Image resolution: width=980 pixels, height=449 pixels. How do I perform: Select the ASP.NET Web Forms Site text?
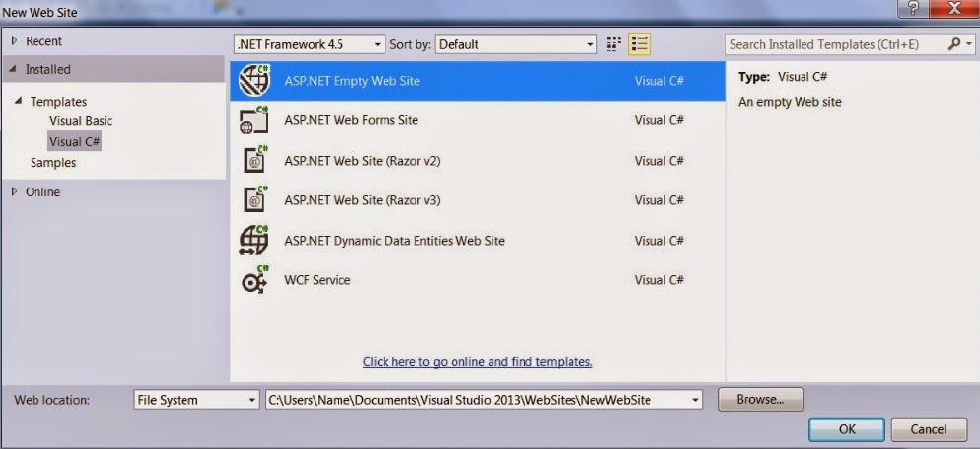click(x=351, y=120)
